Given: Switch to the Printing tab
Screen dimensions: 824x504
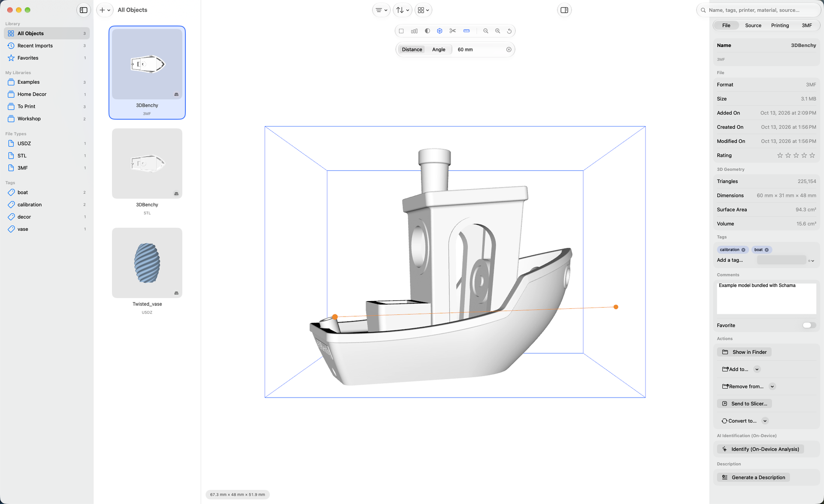Looking at the screenshot, I should point(779,25).
